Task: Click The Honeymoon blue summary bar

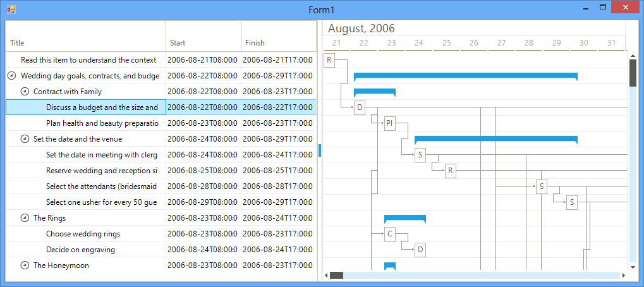Action: click(x=390, y=266)
